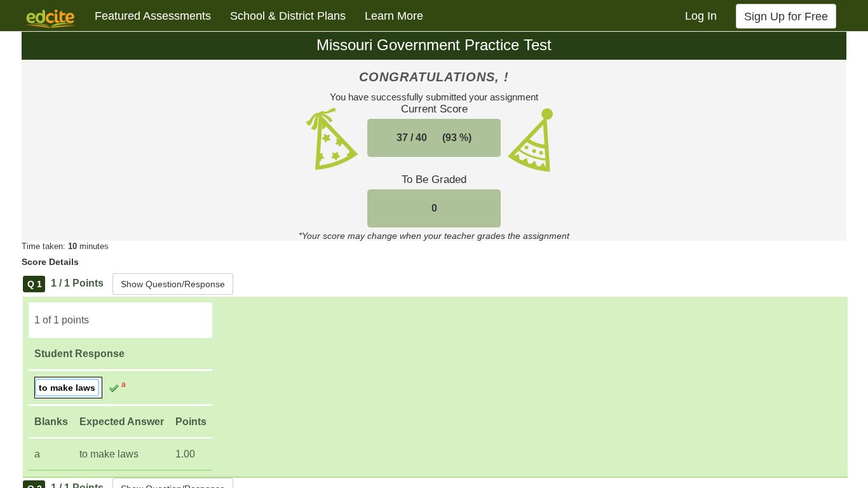
Task: Click the blank 'a' row cell
Action: (x=37, y=454)
